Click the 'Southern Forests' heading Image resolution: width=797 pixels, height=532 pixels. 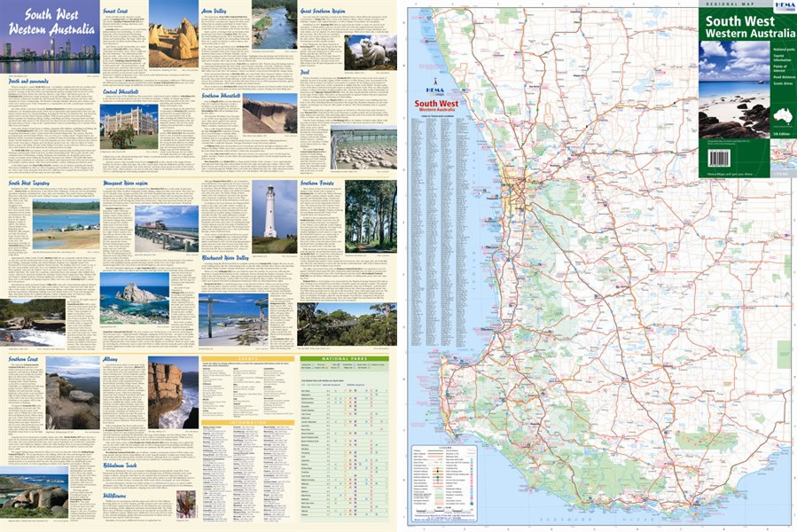316,183
